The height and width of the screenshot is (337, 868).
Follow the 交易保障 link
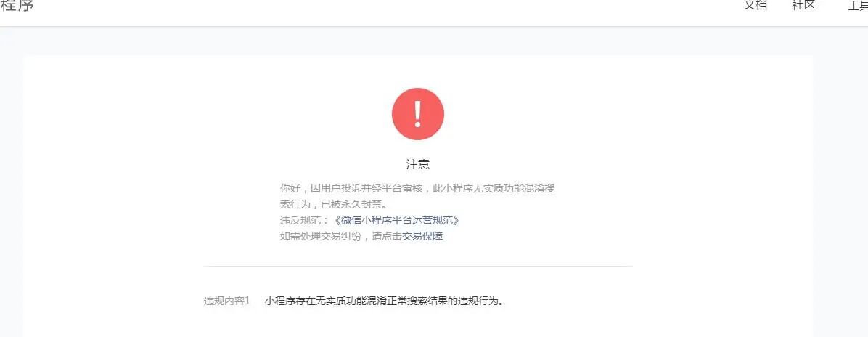[423, 236]
